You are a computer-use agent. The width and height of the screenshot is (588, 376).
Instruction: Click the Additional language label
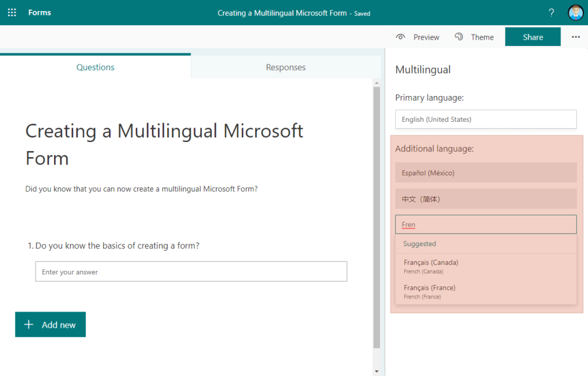point(434,149)
